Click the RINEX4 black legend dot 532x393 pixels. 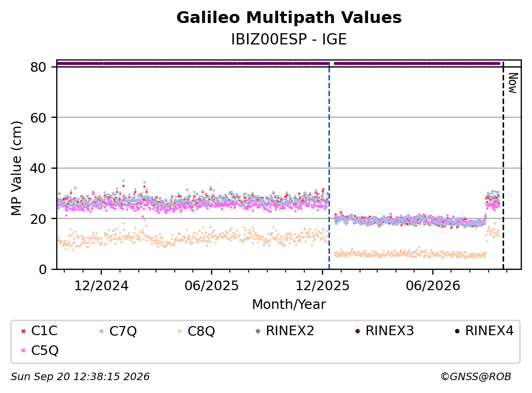click(x=458, y=331)
